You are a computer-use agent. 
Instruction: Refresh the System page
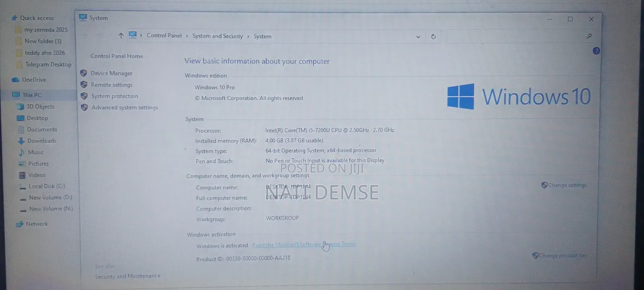[433, 37]
